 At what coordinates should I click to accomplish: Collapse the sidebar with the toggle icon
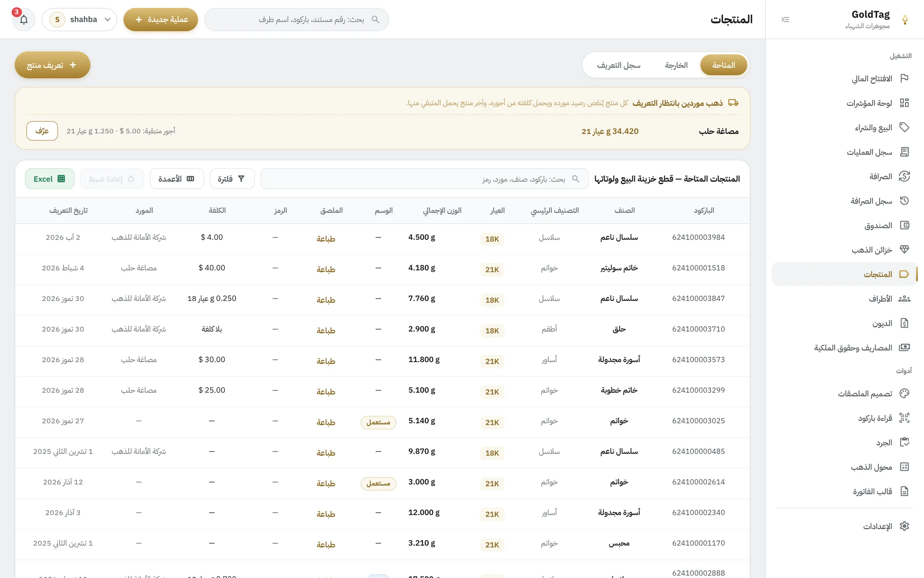point(785,20)
